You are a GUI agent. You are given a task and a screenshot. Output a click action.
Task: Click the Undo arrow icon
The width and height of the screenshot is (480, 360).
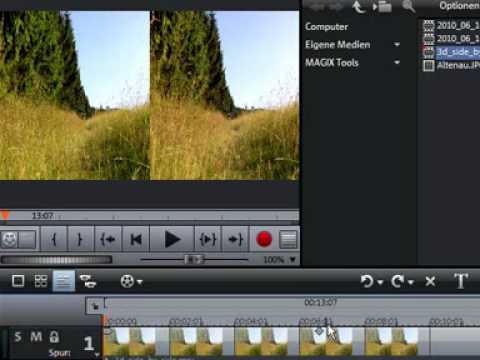[367, 282]
